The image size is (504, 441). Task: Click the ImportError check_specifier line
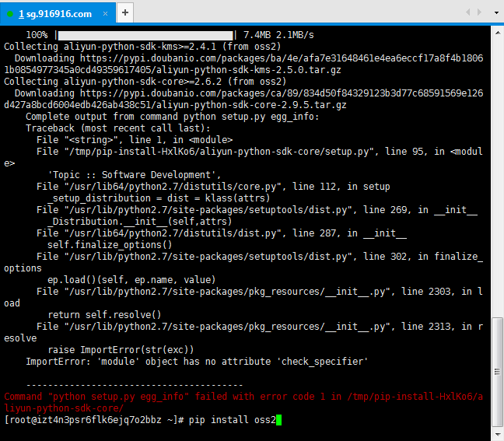click(197, 362)
